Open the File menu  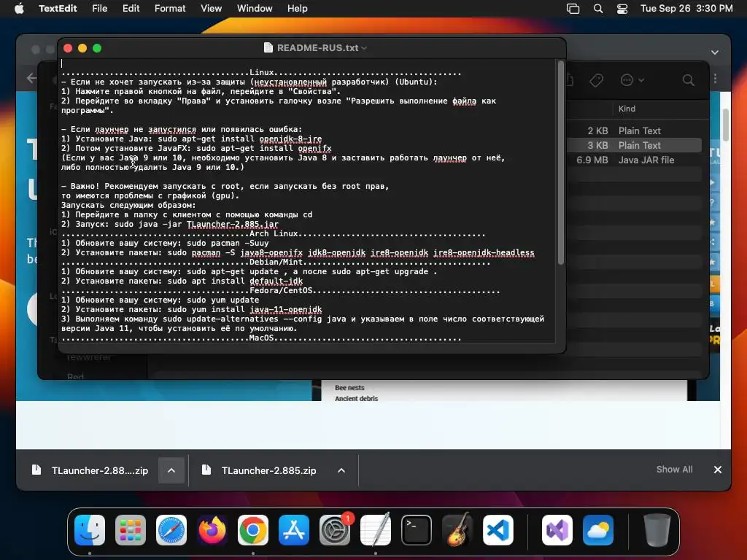tap(99, 9)
